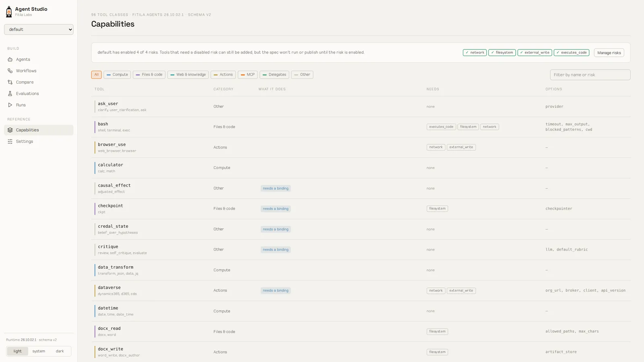This screenshot has height=362, width=644.
Task: Toggle the filesystem risk chip
Action: point(502,53)
